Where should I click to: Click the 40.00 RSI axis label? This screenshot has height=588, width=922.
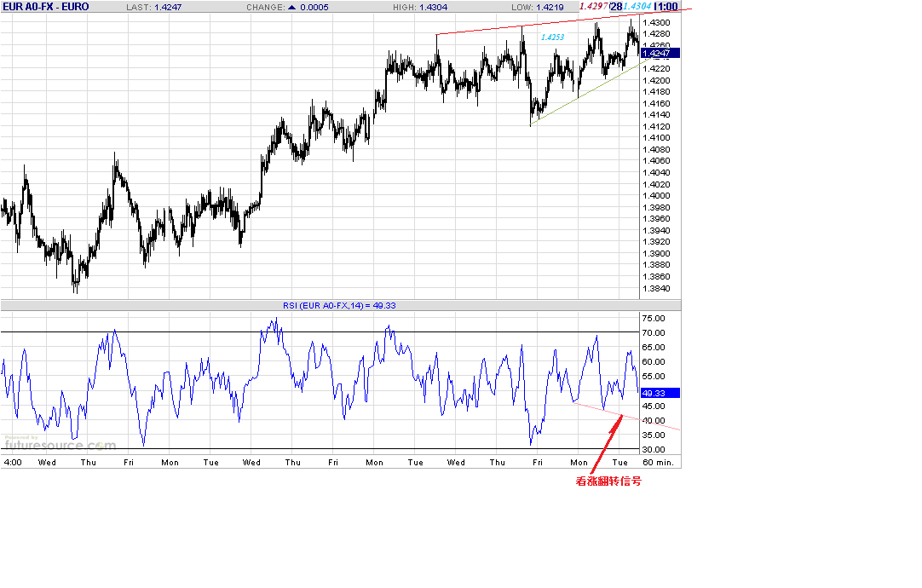(654, 420)
